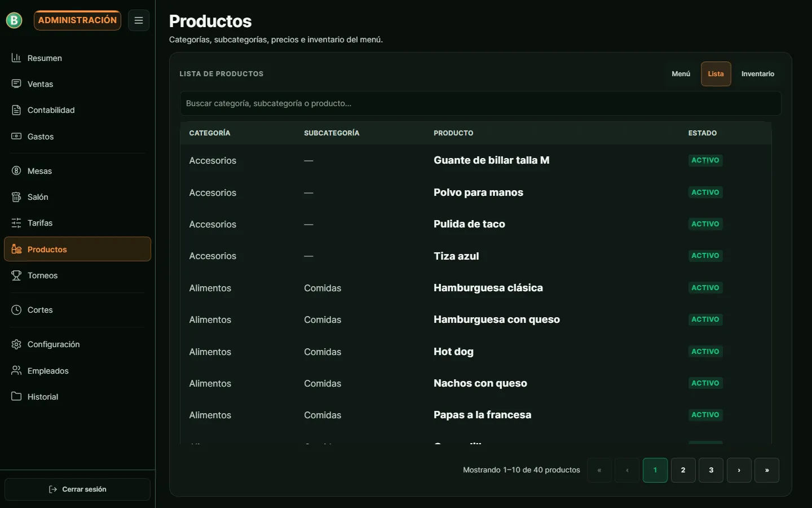Viewport: 812px width, 508px height.
Task: Open Torneos in the sidebar
Action: [77, 275]
